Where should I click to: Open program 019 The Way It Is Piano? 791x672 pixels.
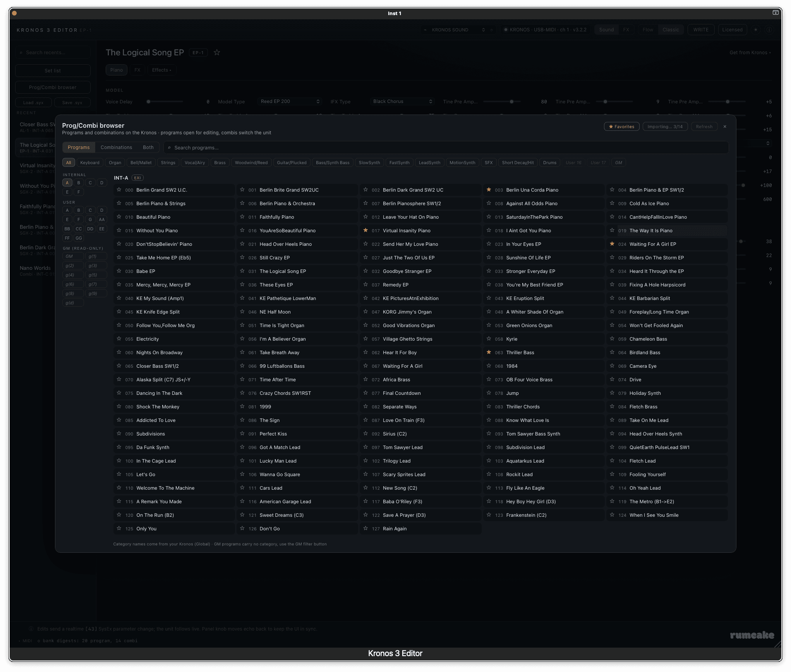click(x=667, y=230)
